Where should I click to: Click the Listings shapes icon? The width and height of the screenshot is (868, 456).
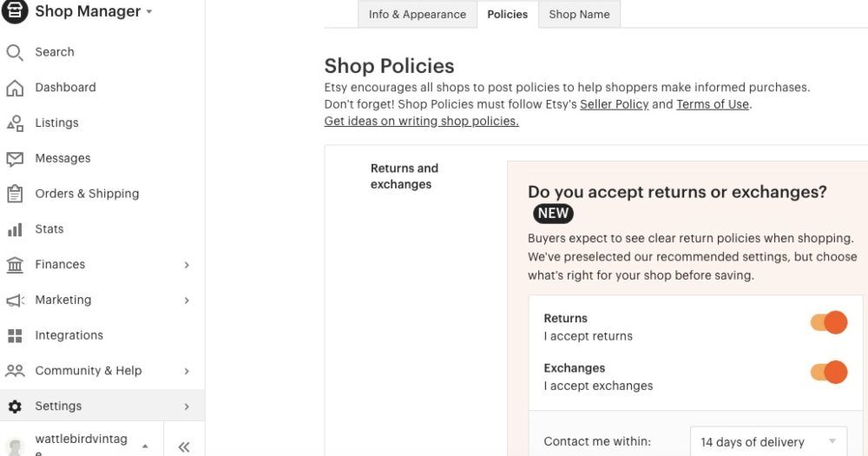[x=15, y=123]
